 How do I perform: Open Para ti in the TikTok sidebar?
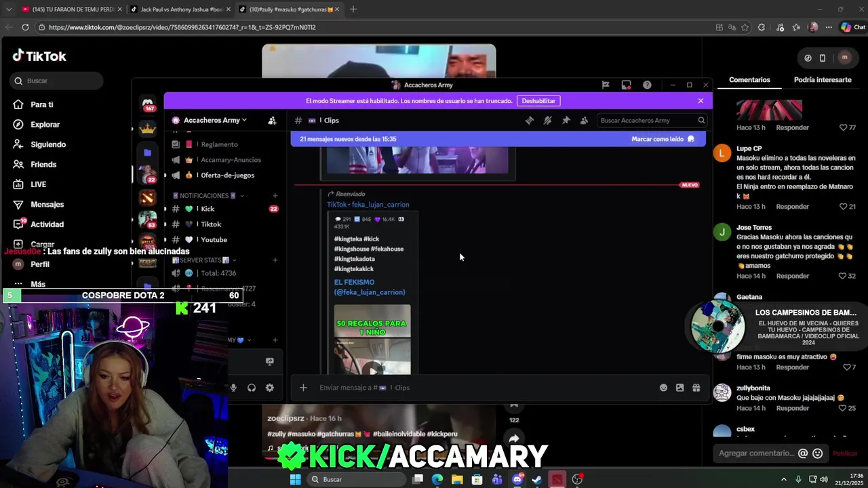[x=42, y=105]
